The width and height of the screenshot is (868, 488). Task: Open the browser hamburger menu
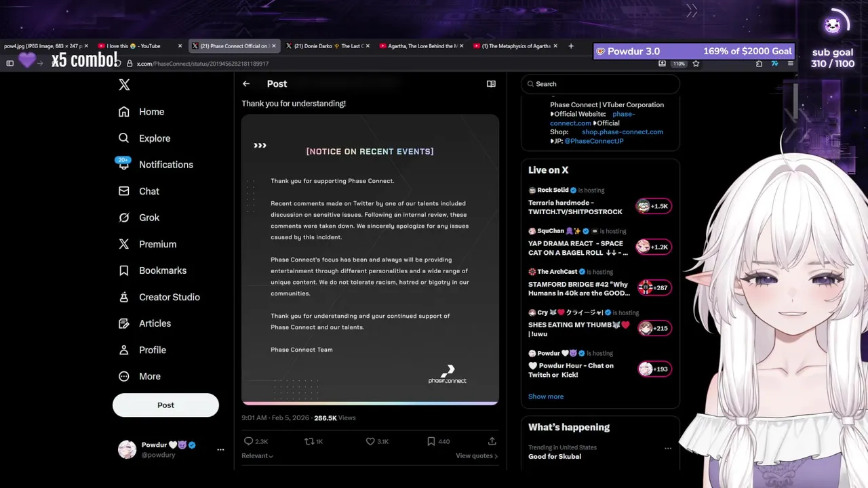pyautogui.click(x=791, y=64)
